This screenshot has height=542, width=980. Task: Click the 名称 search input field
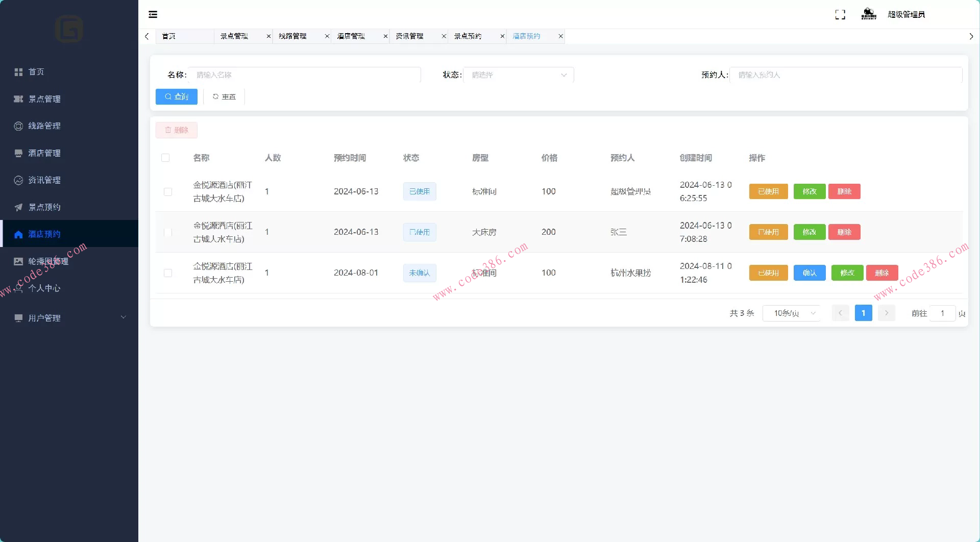coord(304,75)
